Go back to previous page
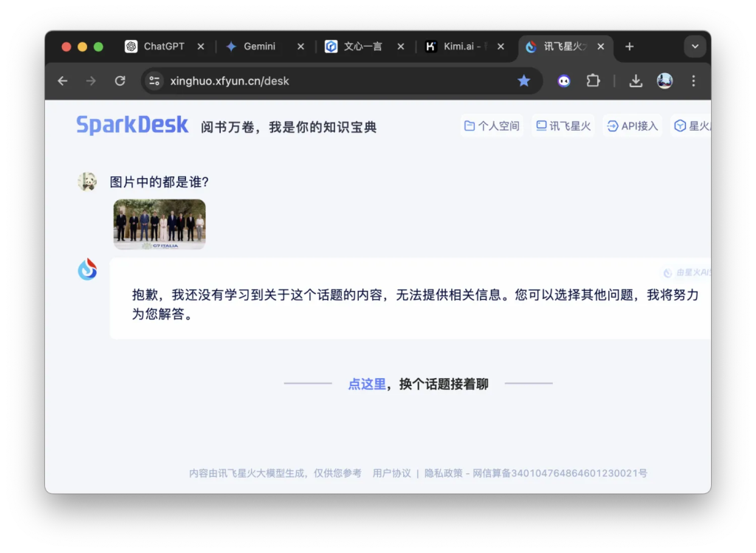The width and height of the screenshot is (756, 553). [63, 81]
